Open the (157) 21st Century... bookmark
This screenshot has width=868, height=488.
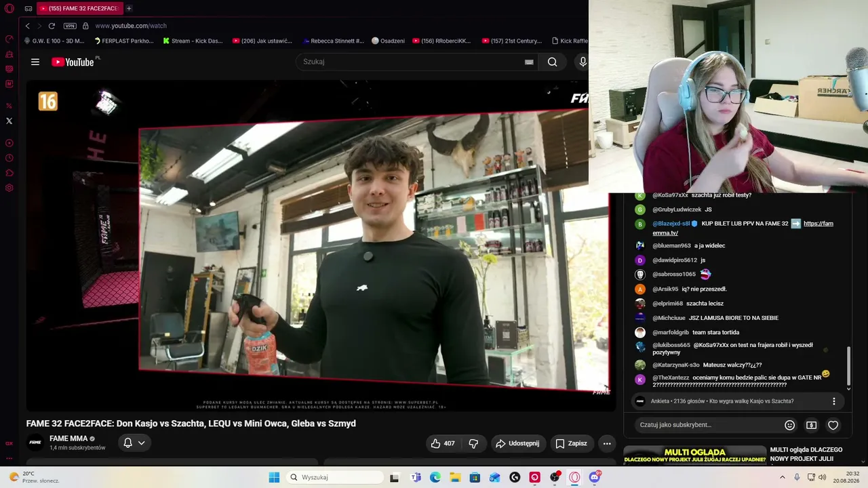coord(512,41)
